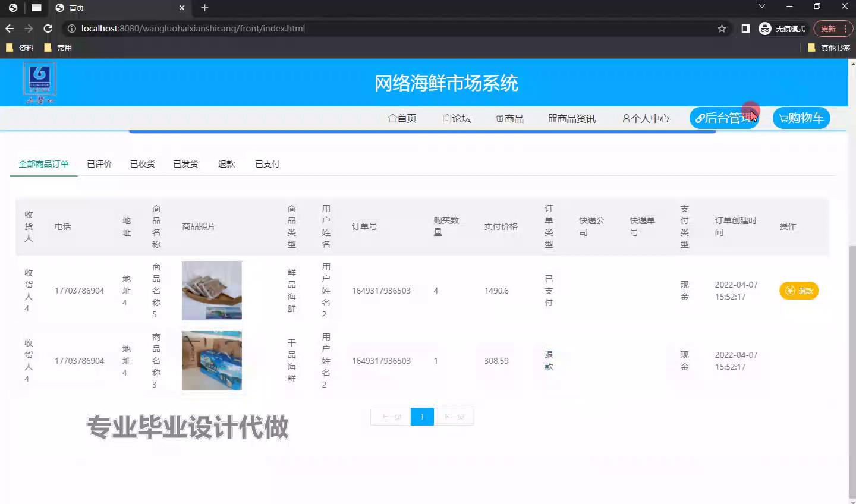Expand the tab search chevron
Screen dimensions: 856x504
click(761, 7)
